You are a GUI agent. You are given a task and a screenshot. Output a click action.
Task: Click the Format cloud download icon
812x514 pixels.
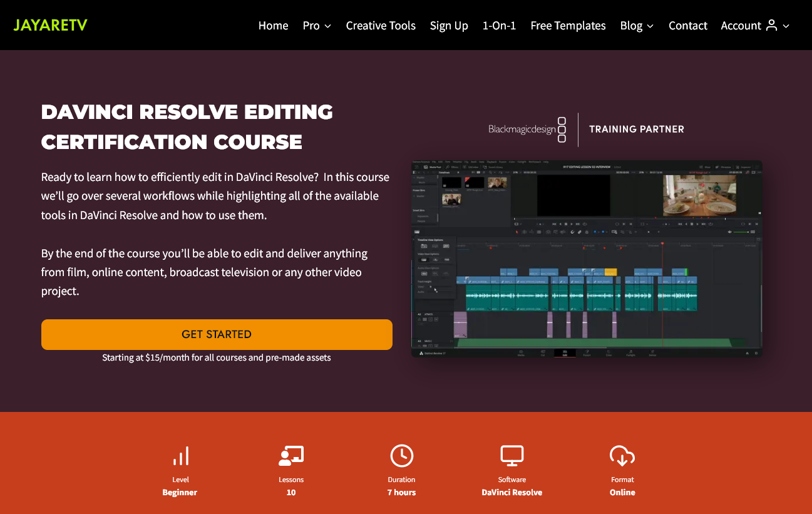coord(622,456)
